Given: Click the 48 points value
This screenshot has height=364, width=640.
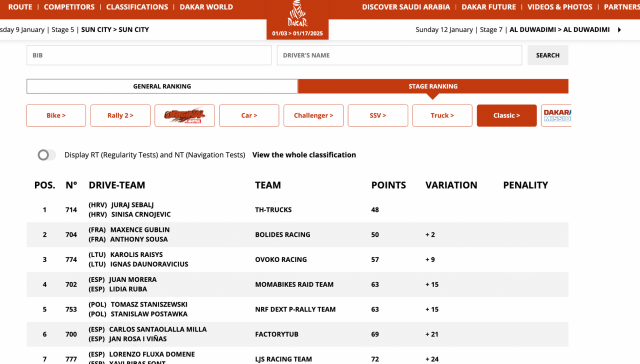Looking at the screenshot, I should 375,210.
